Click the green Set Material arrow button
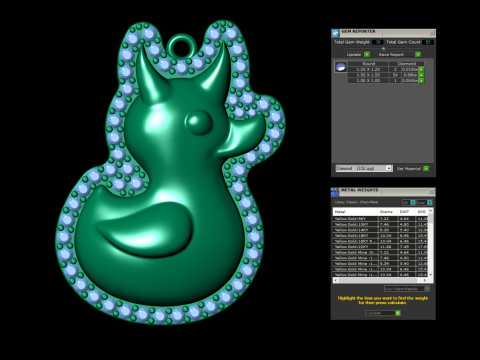 426,169
